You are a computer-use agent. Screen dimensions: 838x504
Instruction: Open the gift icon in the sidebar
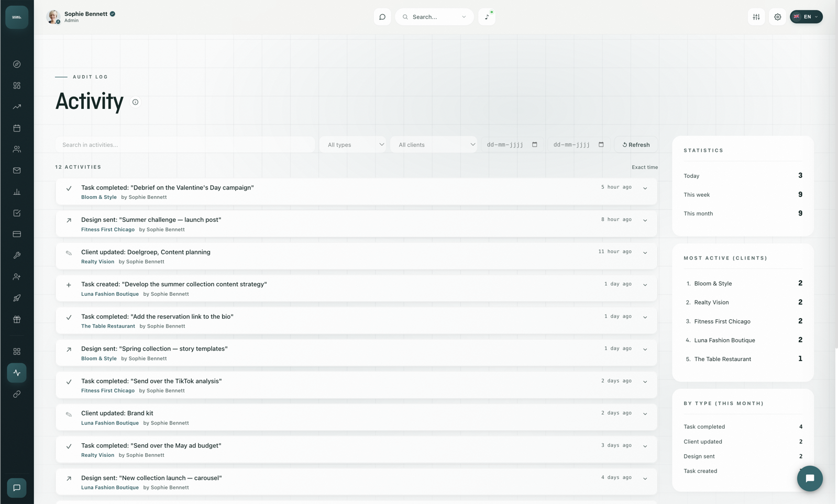click(x=17, y=319)
